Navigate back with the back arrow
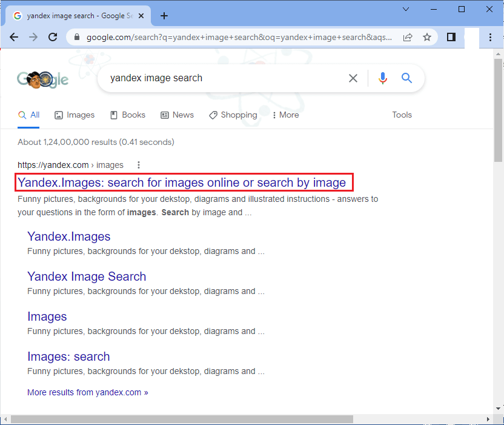The image size is (504, 425). click(14, 37)
